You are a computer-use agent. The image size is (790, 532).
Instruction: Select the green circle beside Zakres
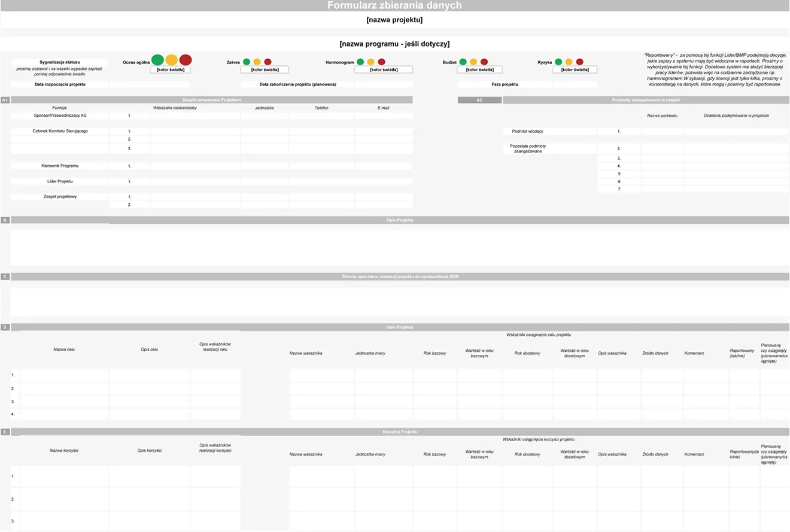[x=247, y=62]
